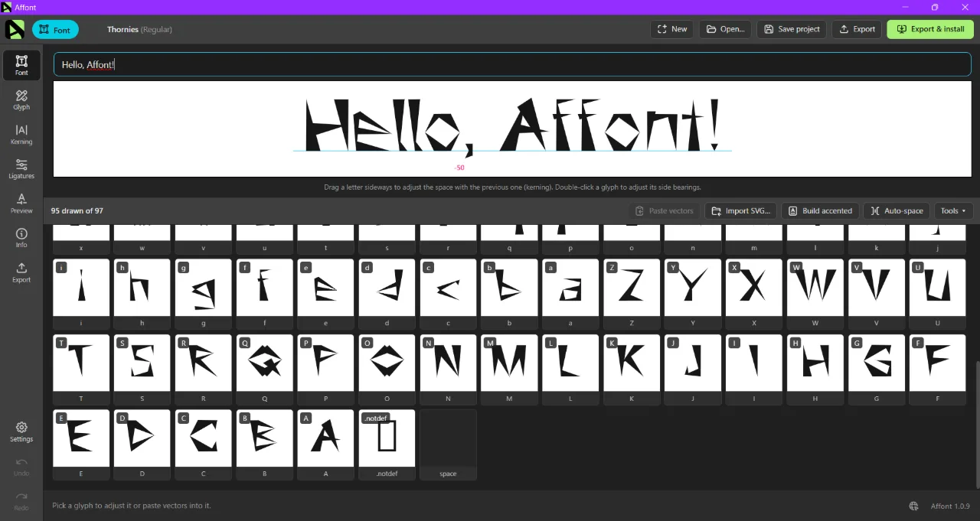The height and width of the screenshot is (521, 980).
Task: Click the Import SVG... button
Action: pyautogui.click(x=740, y=210)
